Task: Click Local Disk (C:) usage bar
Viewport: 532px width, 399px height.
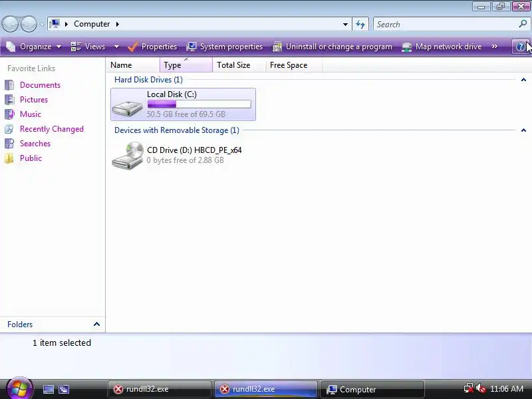Action: [199, 104]
